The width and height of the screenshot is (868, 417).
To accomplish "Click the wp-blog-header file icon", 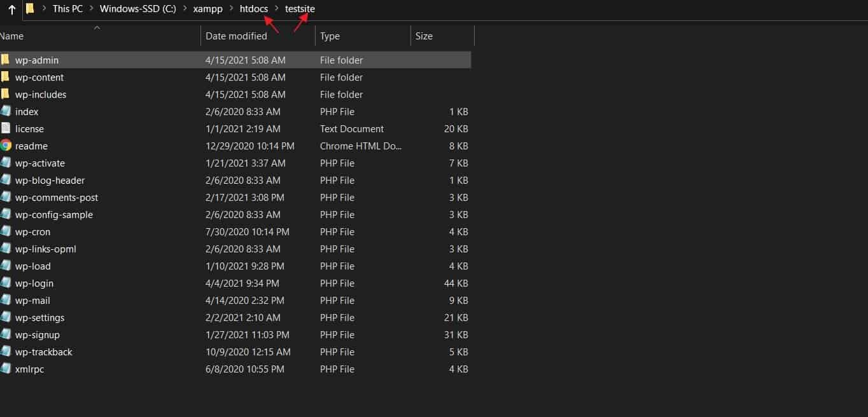I will point(5,180).
